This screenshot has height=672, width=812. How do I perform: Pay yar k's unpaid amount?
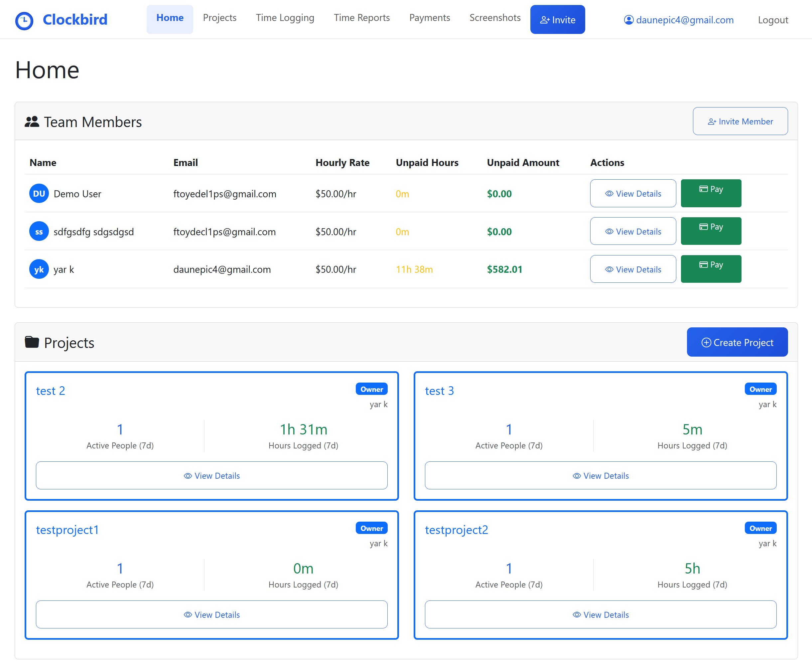coord(711,269)
